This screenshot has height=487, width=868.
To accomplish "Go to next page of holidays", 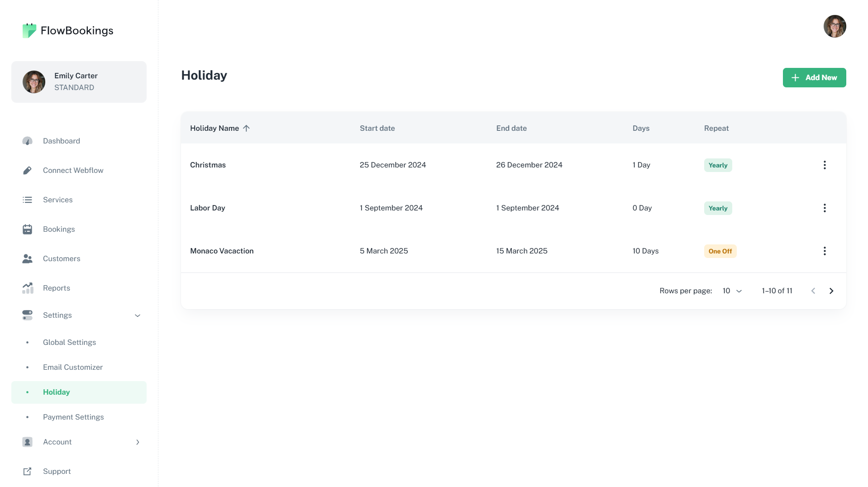I will [831, 291].
